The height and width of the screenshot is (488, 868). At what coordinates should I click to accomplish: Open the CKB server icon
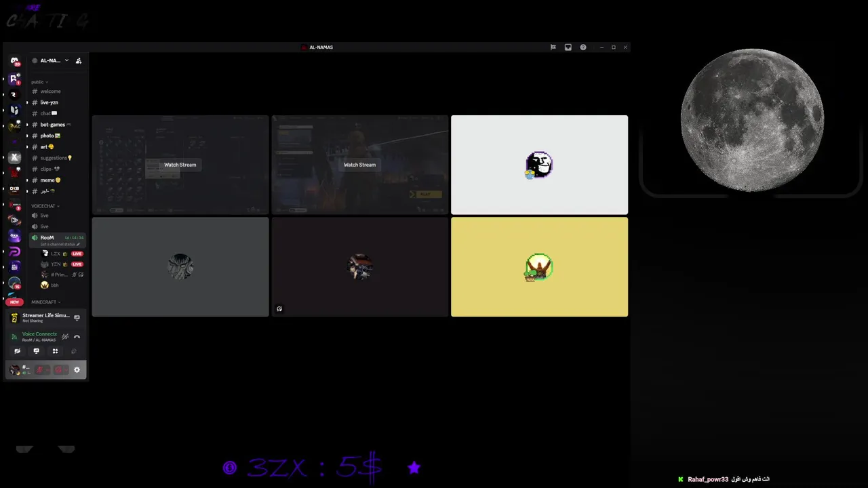click(14, 188)
